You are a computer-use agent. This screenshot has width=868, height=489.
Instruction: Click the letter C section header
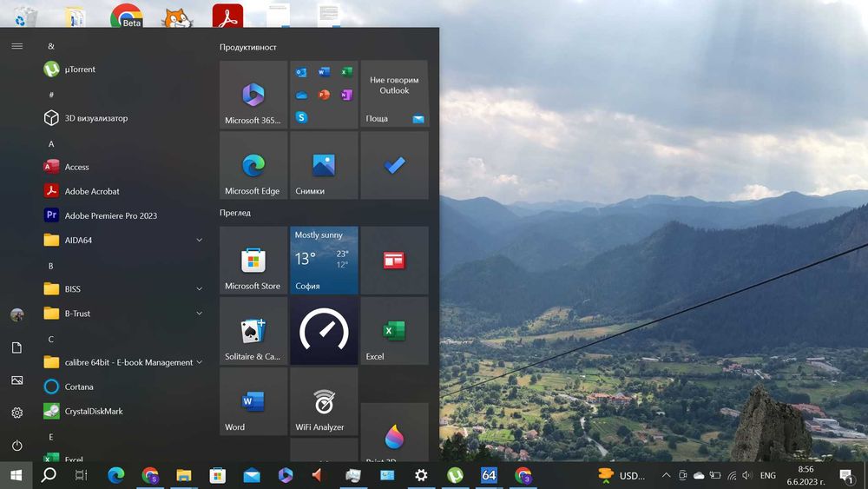coord(51,339)
